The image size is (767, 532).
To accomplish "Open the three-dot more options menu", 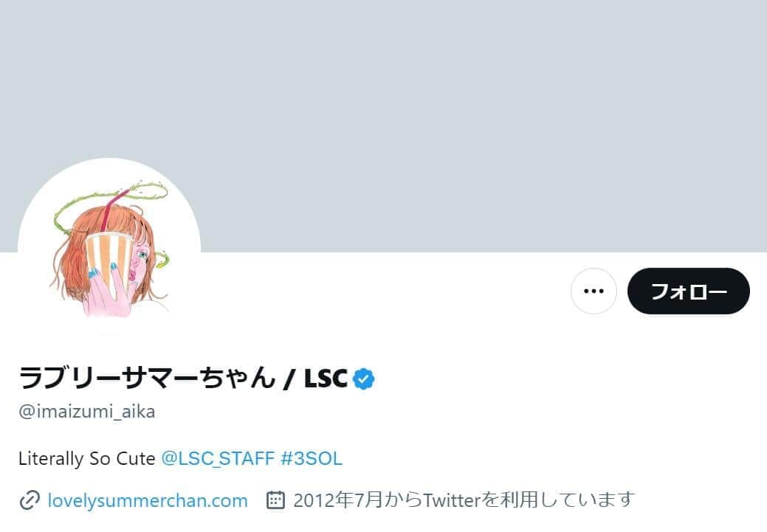I will click(594, 291).
